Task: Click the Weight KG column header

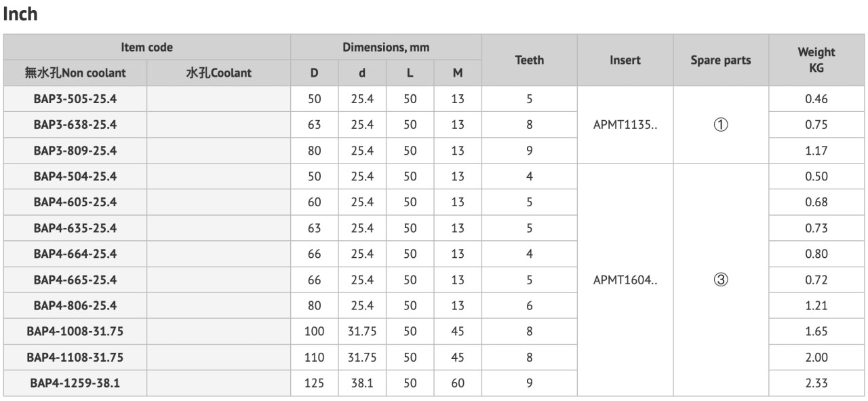Action: [x=816, y=60]
